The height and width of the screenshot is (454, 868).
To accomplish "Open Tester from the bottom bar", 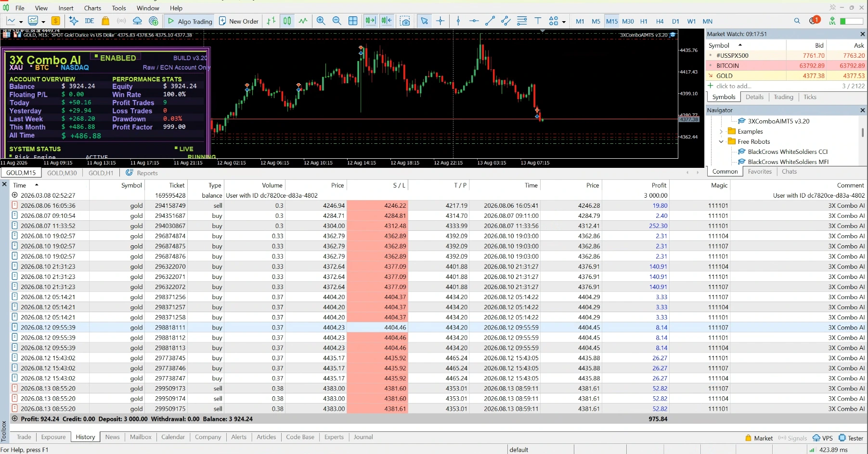I will click(x=851, y=438).
